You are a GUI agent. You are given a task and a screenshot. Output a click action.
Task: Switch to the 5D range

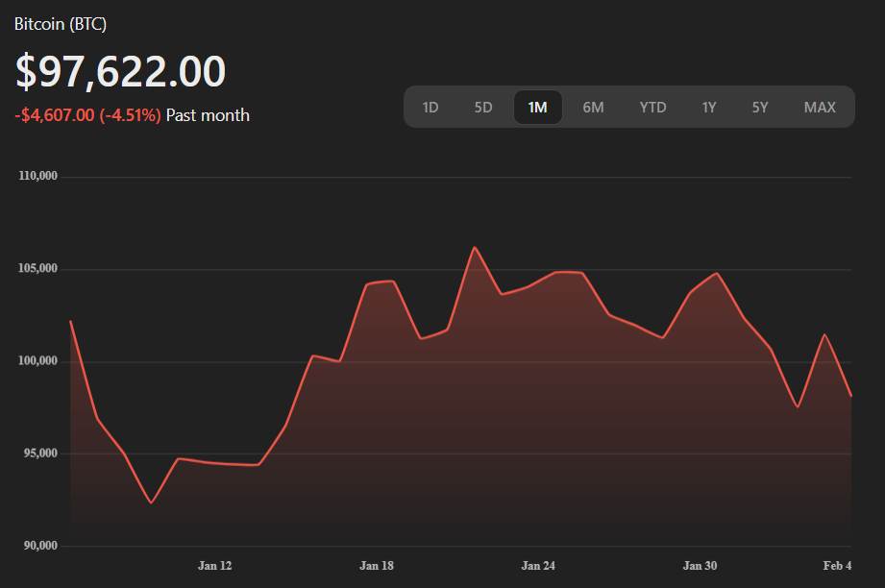pyautogui.click(x=483, y=108)
